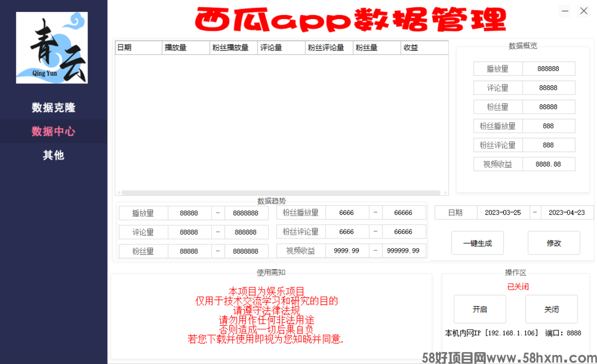Click the 视频收益 label in 数据概览
This screenshot has height=364, width=597.
point(498,164)
